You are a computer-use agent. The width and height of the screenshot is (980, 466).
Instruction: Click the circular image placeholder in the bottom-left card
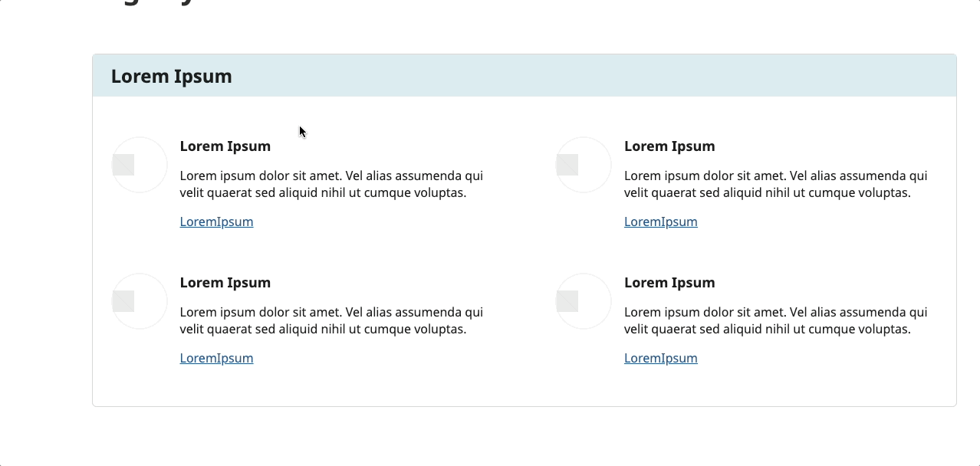coord(140,301)
